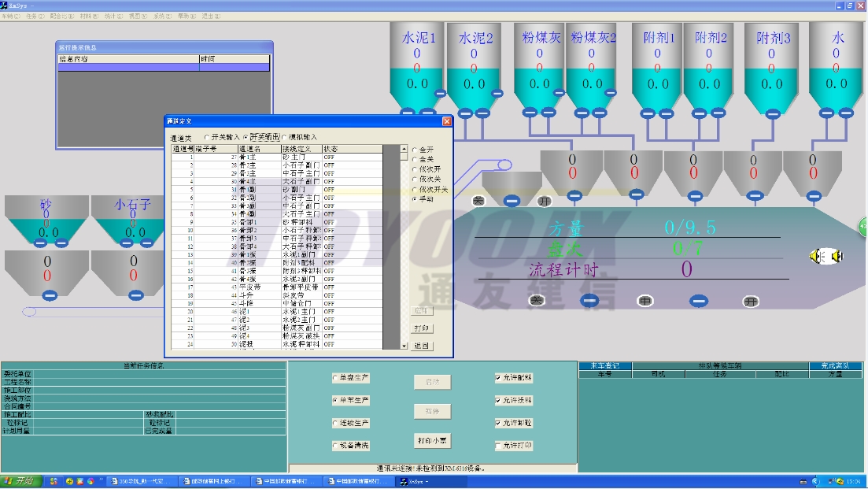Image resolution: width=868 pixels, height=489 pixels.
Task: Switch to the 完成离队 tab
Action: pyautogui.click(x=835, y=365)
